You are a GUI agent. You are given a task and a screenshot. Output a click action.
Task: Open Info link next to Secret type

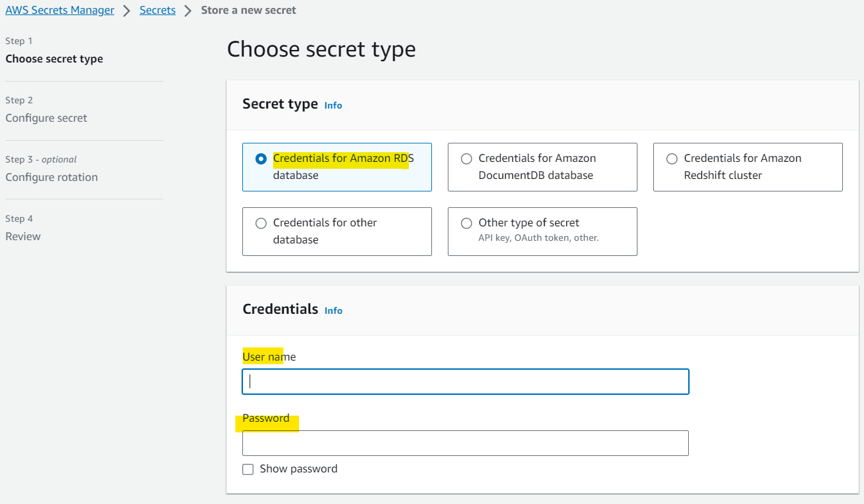point(333,105)
